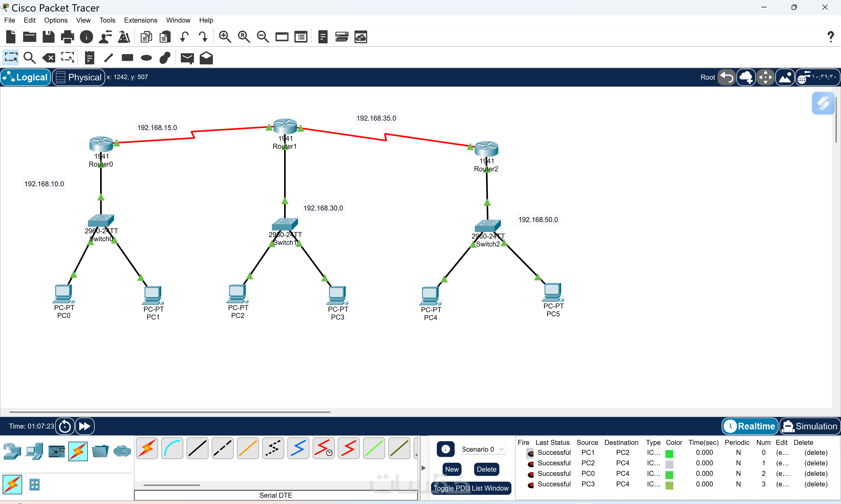The width and height of the screenshot is (841, 504).
Task: Select the Serial DTE red cable
Action: click(348, 448)
